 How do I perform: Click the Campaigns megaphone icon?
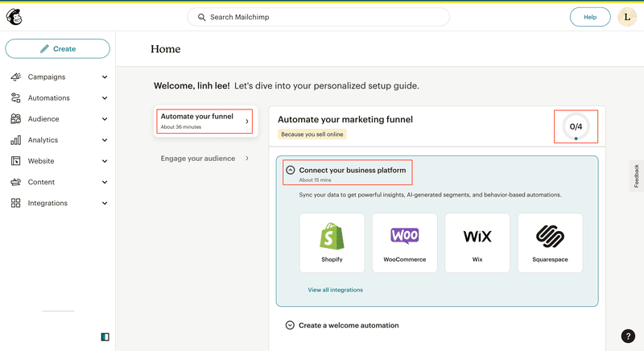pos(16,77)
